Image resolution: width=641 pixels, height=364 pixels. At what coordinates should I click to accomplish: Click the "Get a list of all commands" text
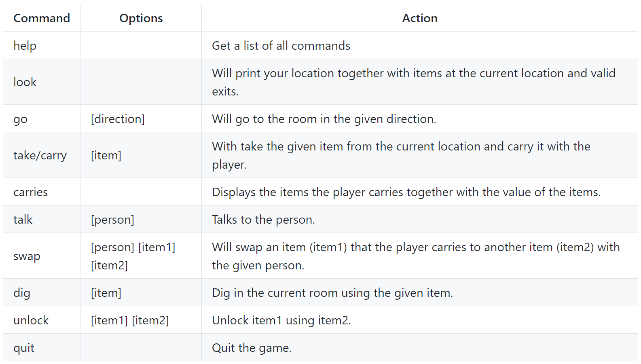click(x=281, y=46)
